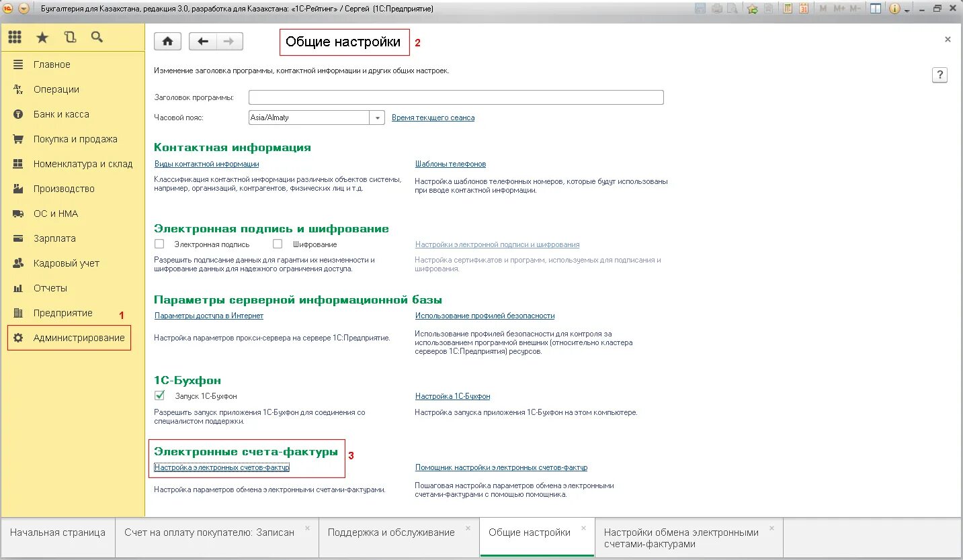Navigate forward with the right arrow
Image resolution: width=963 pixels, height=560 pixels.
[229, 41]
